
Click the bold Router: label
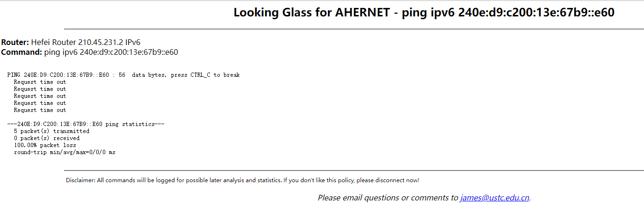[x=15, y=42]
